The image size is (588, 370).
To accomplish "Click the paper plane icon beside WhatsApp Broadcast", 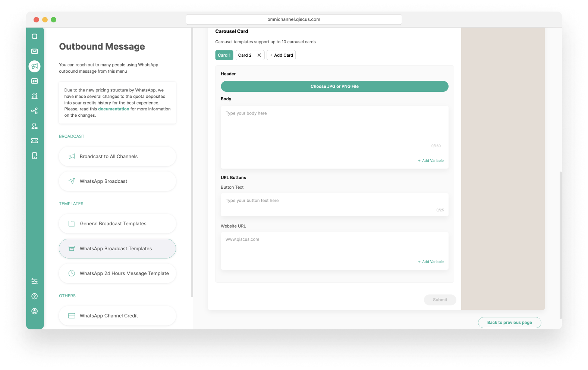I will tap(72, 181).
